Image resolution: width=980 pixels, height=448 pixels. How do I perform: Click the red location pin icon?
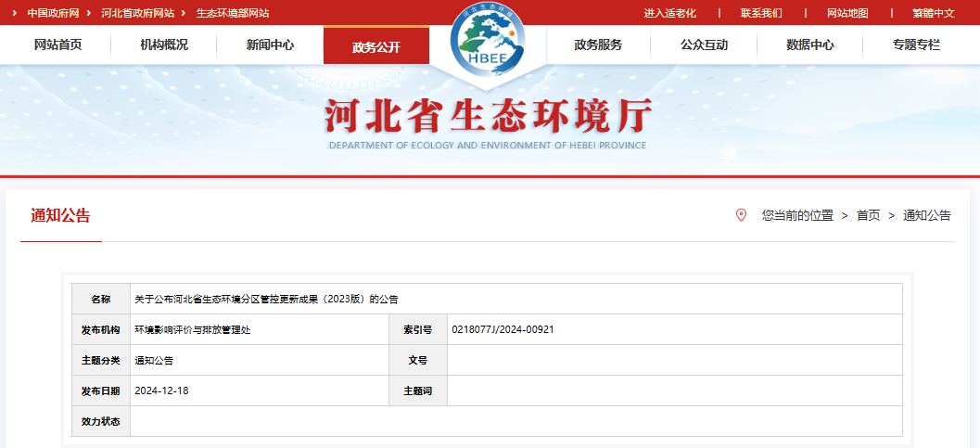pos(741,215)
